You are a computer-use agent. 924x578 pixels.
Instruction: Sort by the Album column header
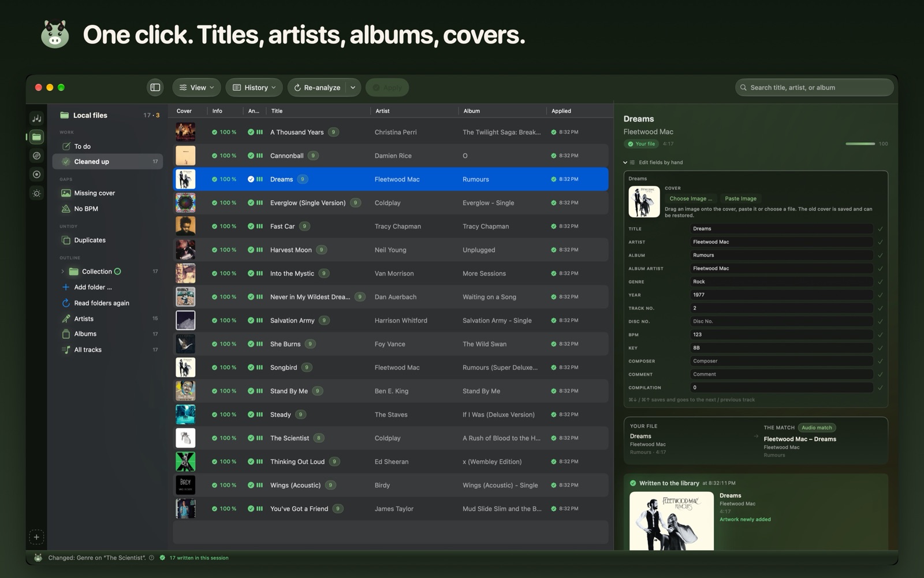tap(471, 111)
